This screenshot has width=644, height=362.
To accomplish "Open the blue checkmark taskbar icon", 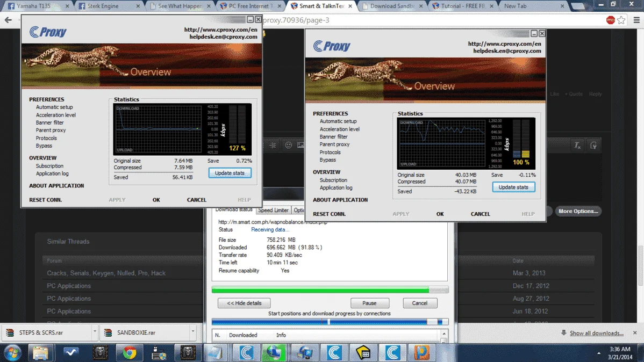I will click(x=70, y=353).
